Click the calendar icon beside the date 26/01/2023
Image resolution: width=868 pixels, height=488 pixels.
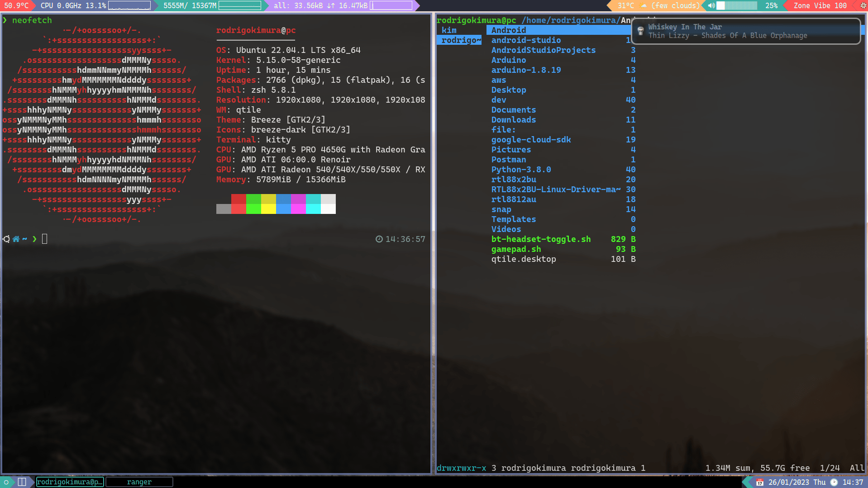(759, 482)
